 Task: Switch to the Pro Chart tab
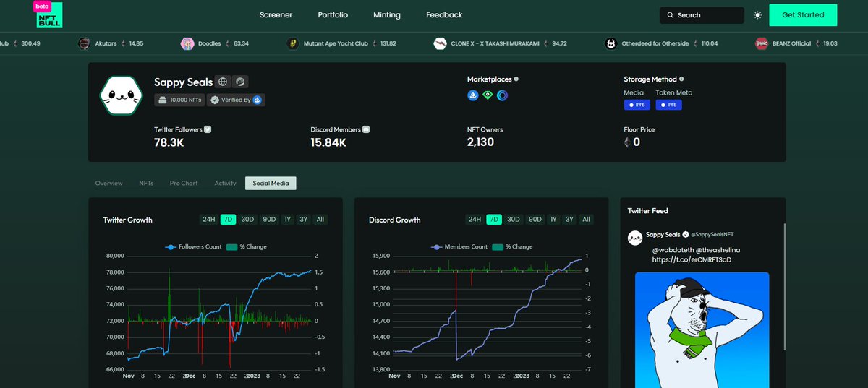click(184, 184)
